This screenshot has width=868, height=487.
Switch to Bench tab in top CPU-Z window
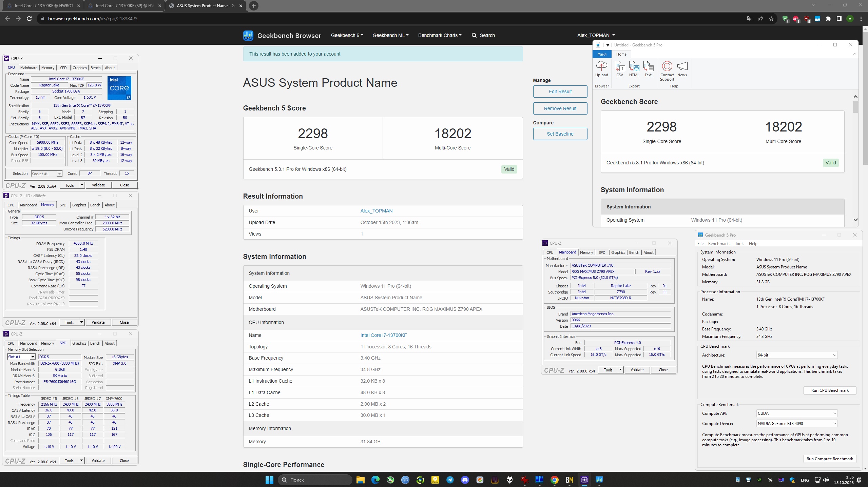click(x=96, y=68)
